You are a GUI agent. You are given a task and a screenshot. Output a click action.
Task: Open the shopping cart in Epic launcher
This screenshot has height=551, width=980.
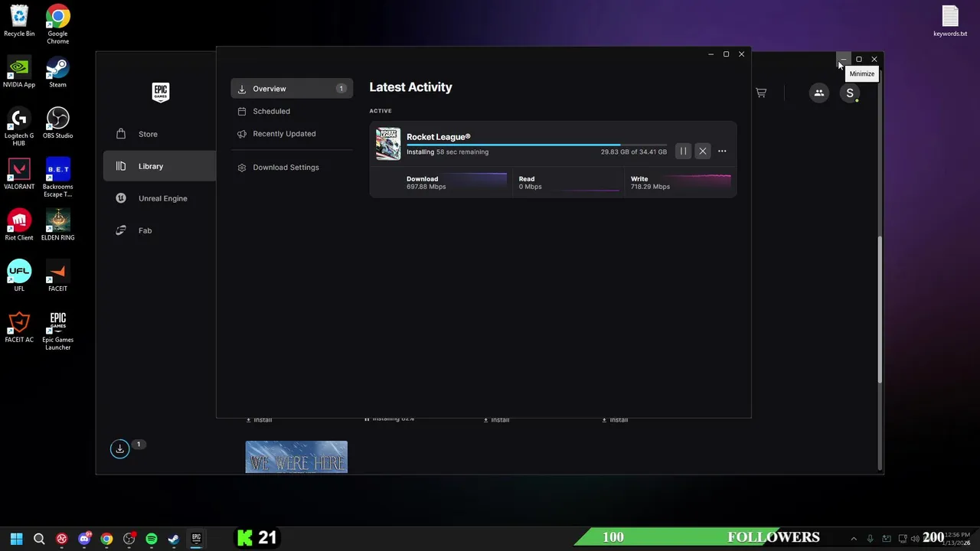pos(761,93)
